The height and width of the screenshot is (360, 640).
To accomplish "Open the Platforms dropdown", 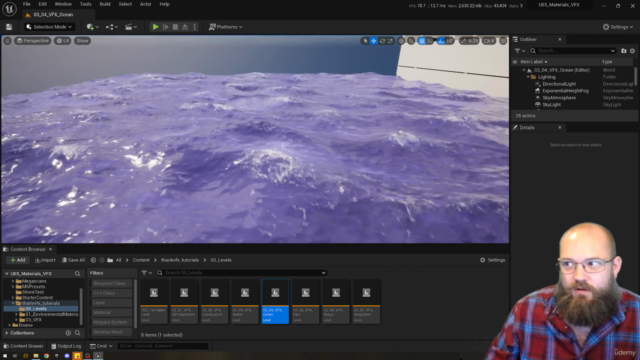I will 226,27.
